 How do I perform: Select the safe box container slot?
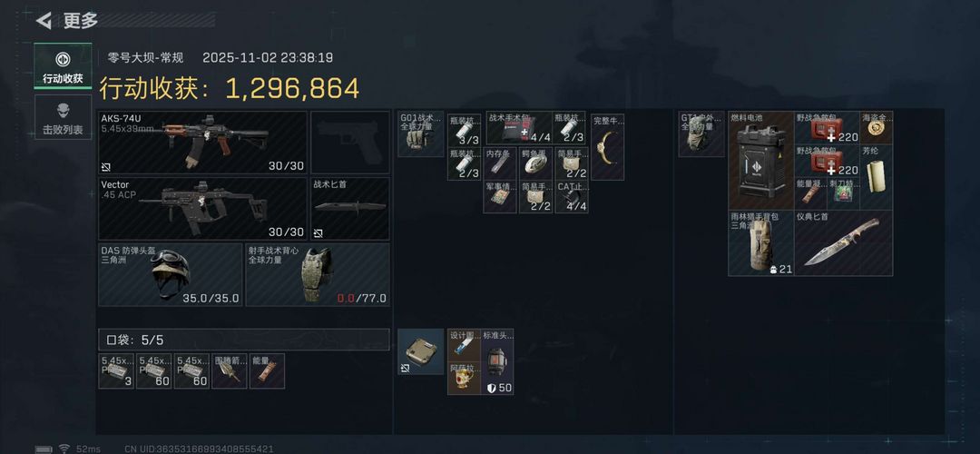[421, 351]
